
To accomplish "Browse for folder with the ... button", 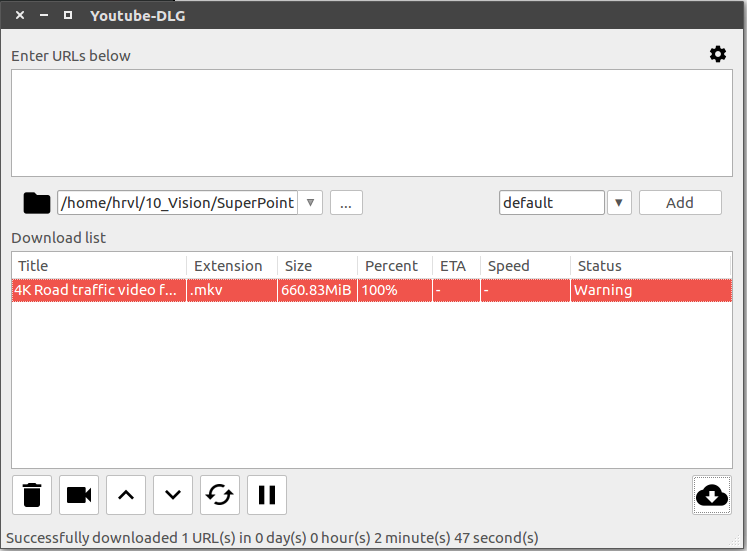I will click(346, 203).
